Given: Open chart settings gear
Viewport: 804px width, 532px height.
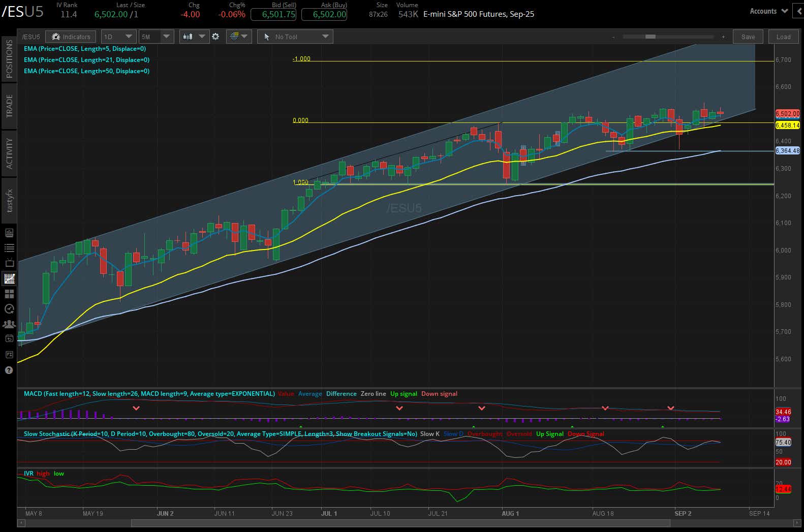Looking at the screenshot, I should point(215,37).
